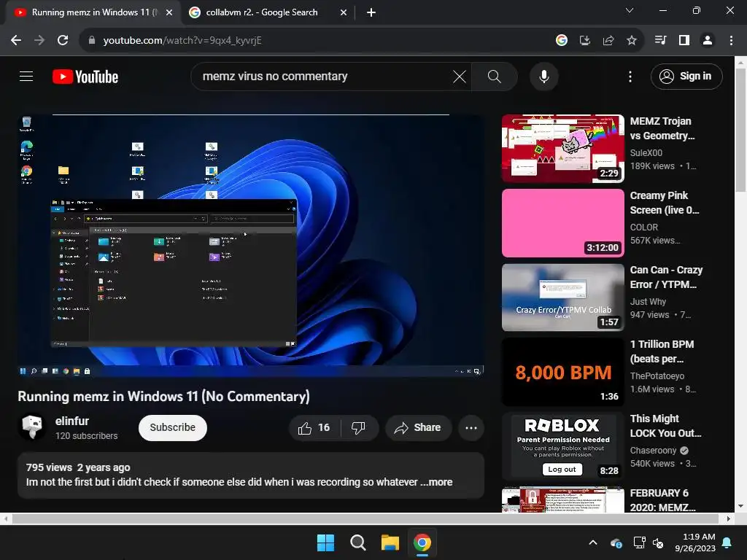Show hidden tray icons chevron
This screenshot has height=560, width=747.
(x=593, y=542)
